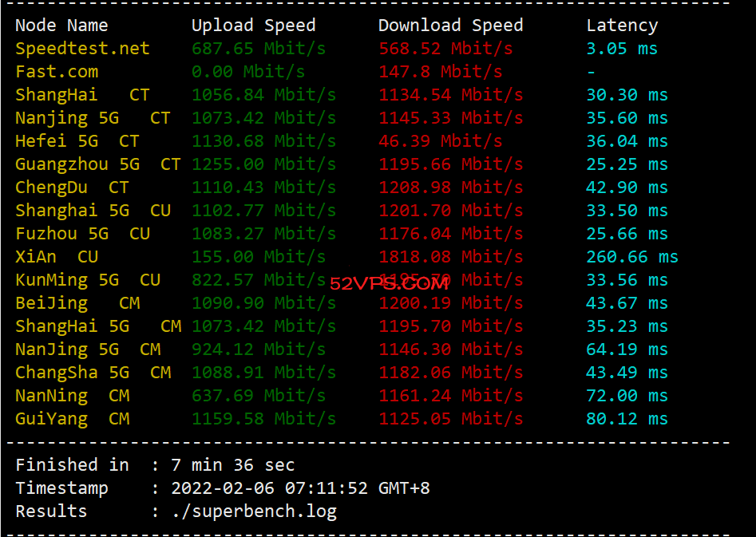756x537 pixels.
Task: Click upload value 1130.68 Mbit/s
Action: pyautogui.click(x=263, y=141)
